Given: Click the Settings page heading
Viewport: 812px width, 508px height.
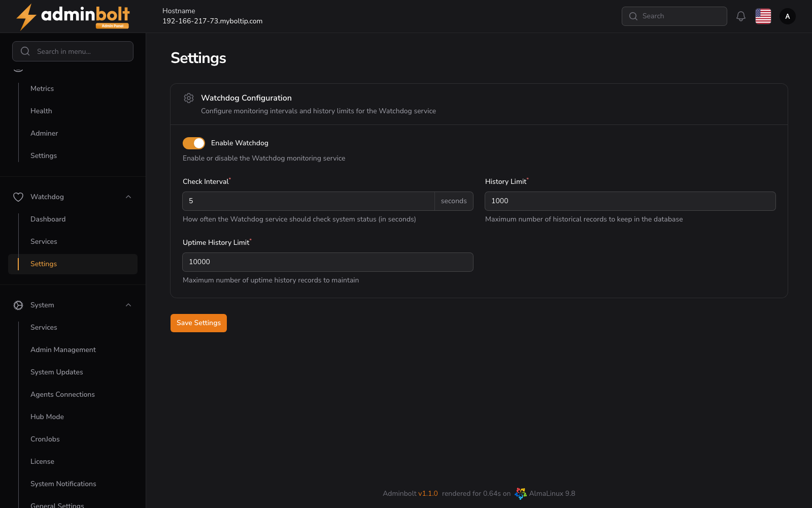Looking at the screenshot, I should pyautogui.click(x=198, y=58).
